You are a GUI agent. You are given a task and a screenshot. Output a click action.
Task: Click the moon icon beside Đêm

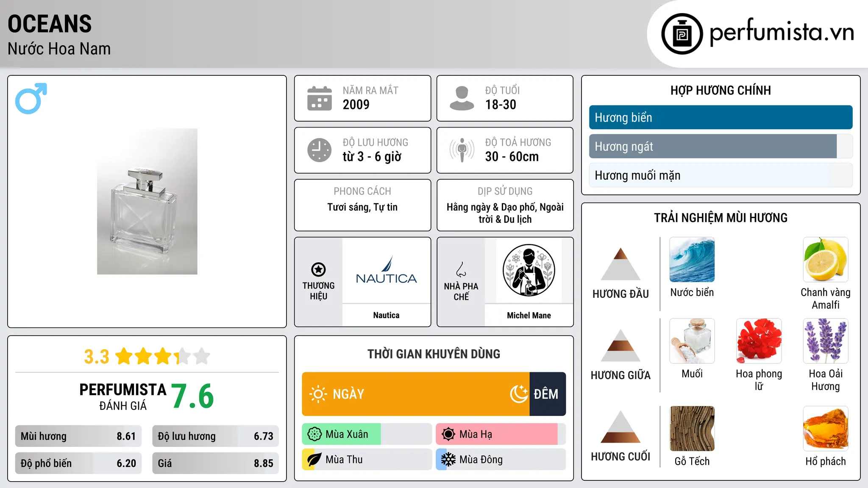click(519, 394)
